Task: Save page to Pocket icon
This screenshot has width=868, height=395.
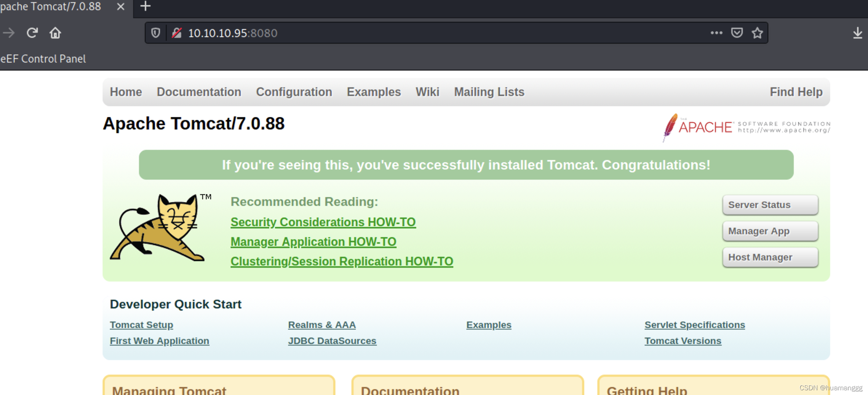Action: 737,33
